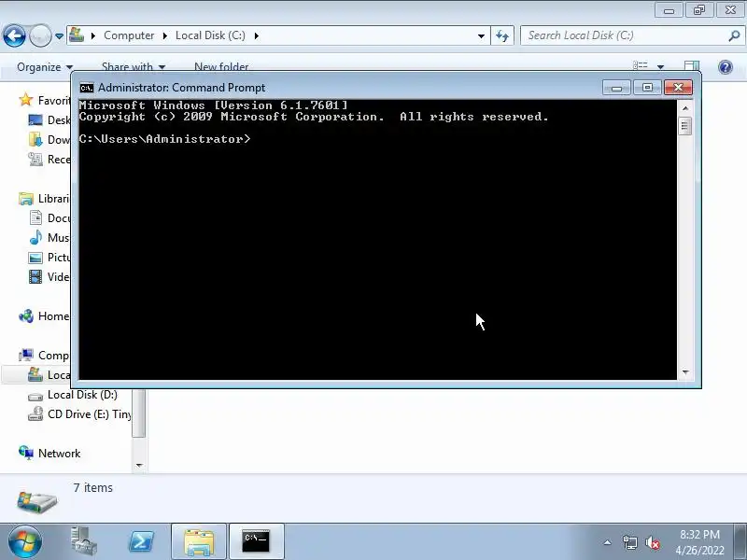Select Network in navigation pane
The height and width of the screenshot is (560, 747).
pos(49,454)
